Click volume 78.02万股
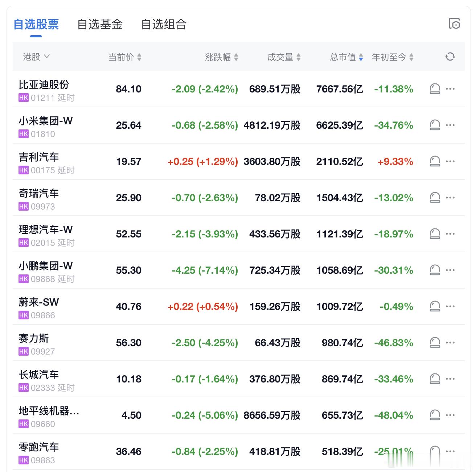 (x=278, y=198)
